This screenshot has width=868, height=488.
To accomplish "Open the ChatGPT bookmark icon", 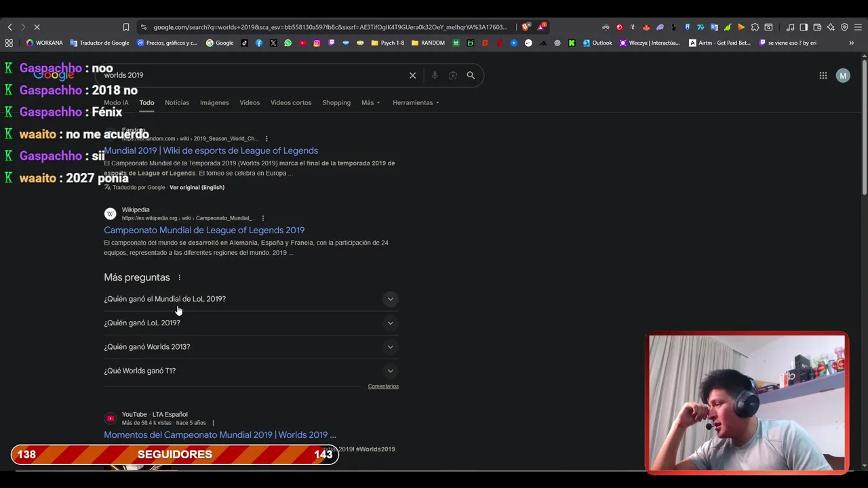I will [557, 43].
